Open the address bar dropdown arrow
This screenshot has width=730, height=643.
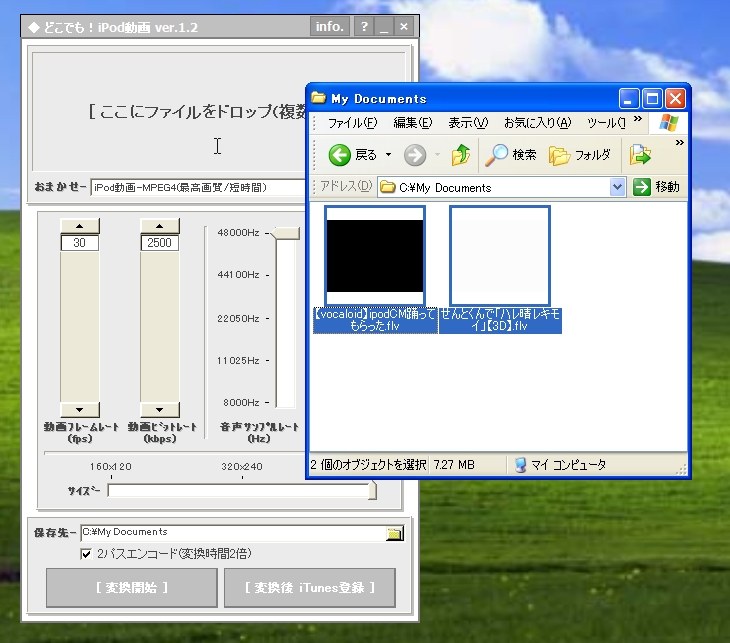tap(617, 188)
